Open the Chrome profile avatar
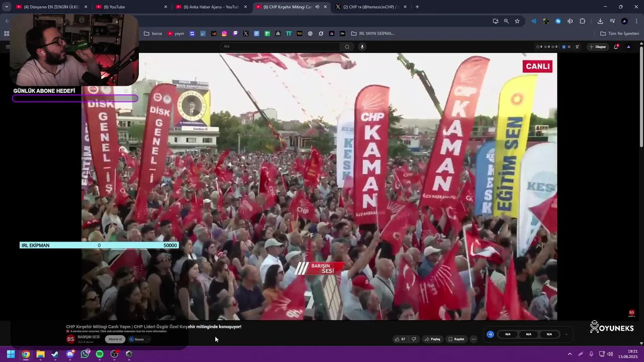 coord(624,21)
